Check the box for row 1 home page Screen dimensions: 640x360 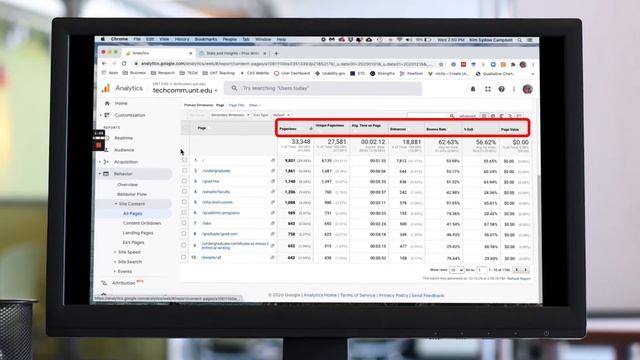[184, 160]
